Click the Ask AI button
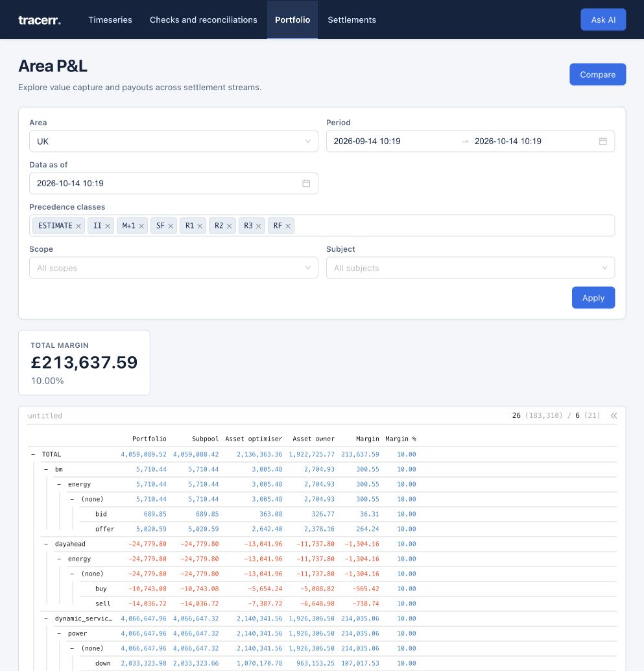The height and width of the screenshot is (671, 644). coord(603,19)
